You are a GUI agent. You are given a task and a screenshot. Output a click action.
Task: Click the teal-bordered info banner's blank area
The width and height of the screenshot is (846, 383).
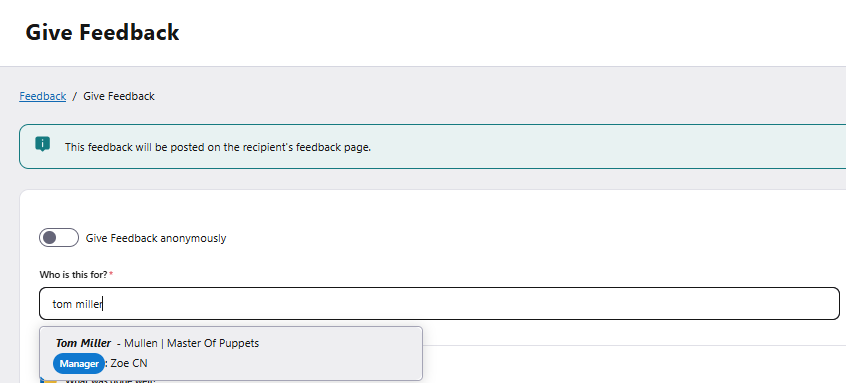tap(593, 147)
